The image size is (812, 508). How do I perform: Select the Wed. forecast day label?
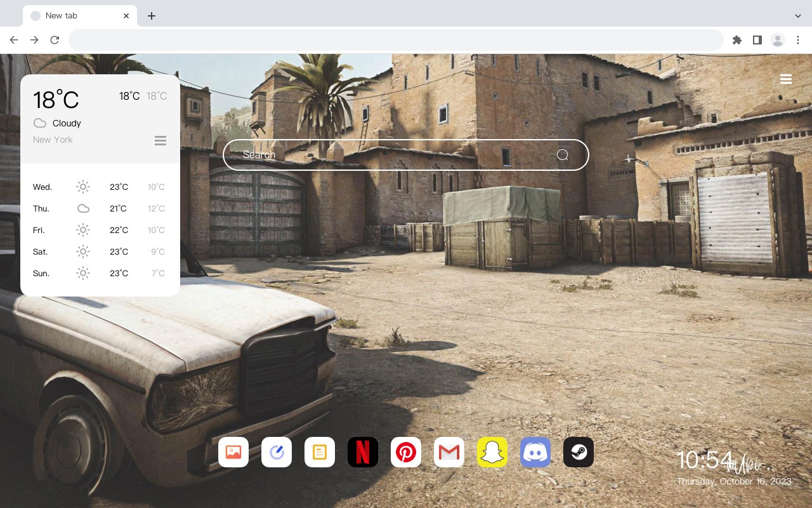[43, 187]
